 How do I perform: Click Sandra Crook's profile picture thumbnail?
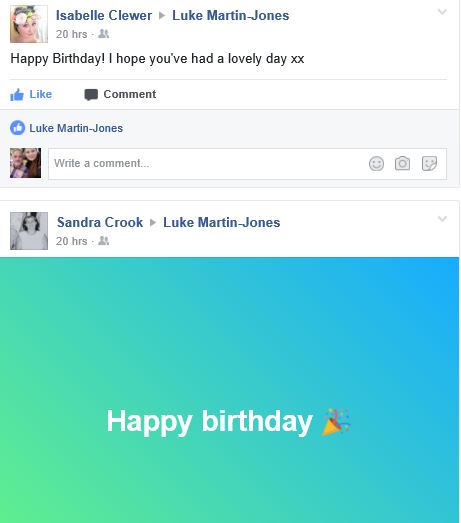(x=29, y=231)
